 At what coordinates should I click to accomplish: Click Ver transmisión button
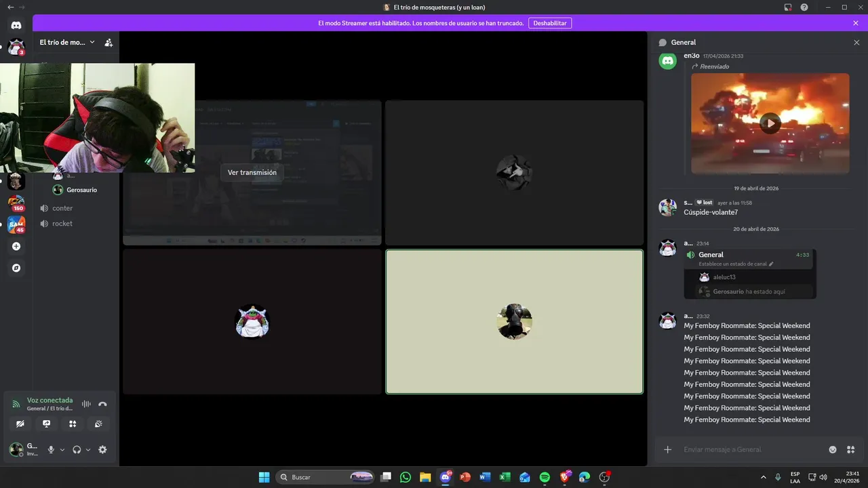point(252,172)
